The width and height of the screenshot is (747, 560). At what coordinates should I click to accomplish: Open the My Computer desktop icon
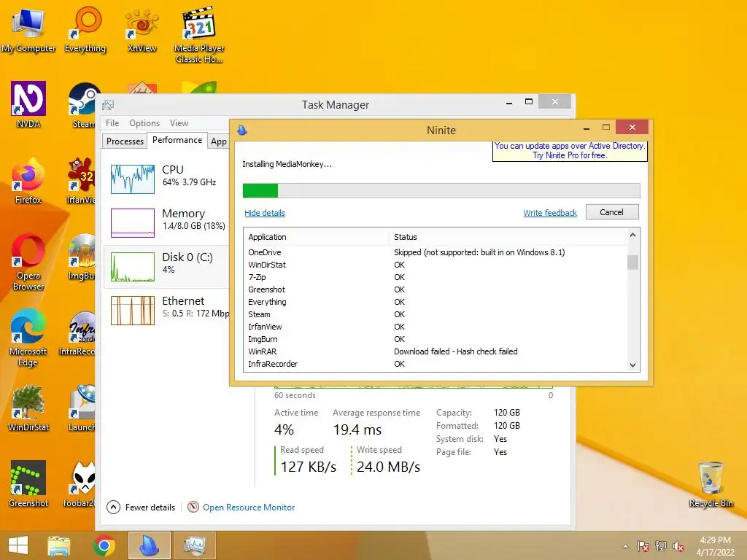[x=28, y=29]
